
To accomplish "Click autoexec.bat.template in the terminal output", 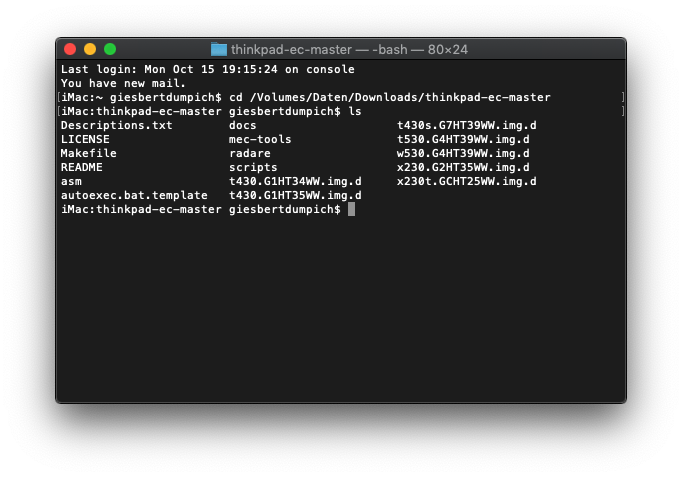I will tap(134, 195).
